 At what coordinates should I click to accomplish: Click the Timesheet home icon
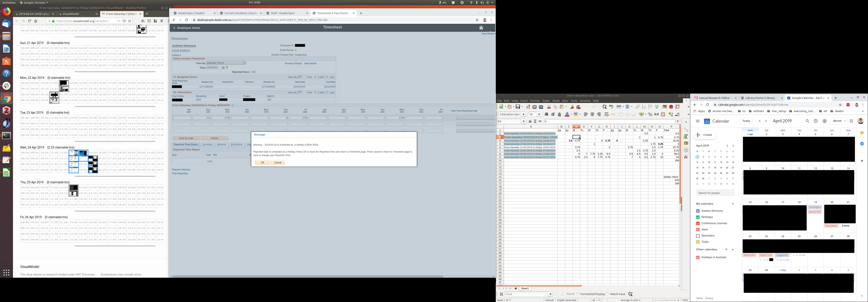click(x=481, y=28)
